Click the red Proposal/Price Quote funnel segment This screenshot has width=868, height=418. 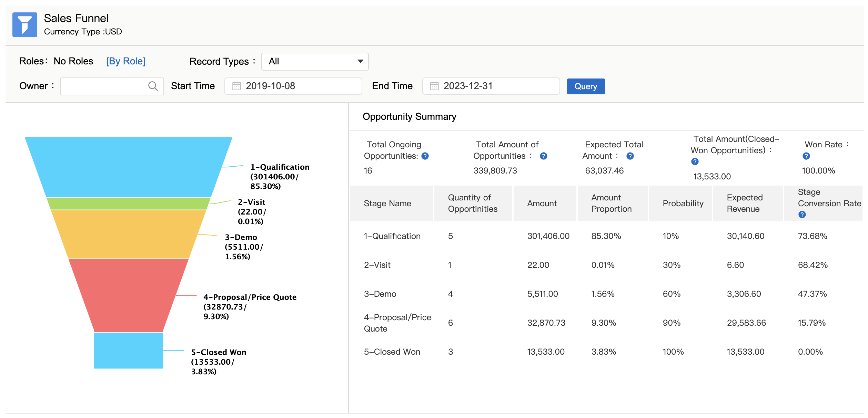[128, 295]
